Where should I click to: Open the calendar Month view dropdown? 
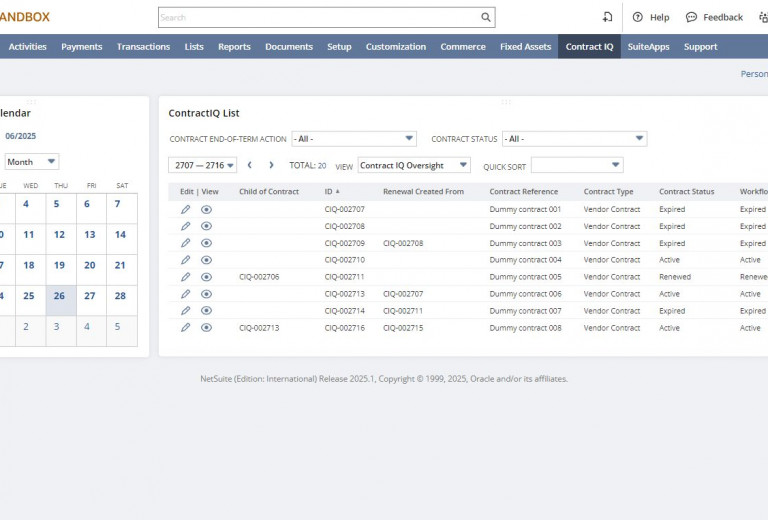tap(32, 162)
